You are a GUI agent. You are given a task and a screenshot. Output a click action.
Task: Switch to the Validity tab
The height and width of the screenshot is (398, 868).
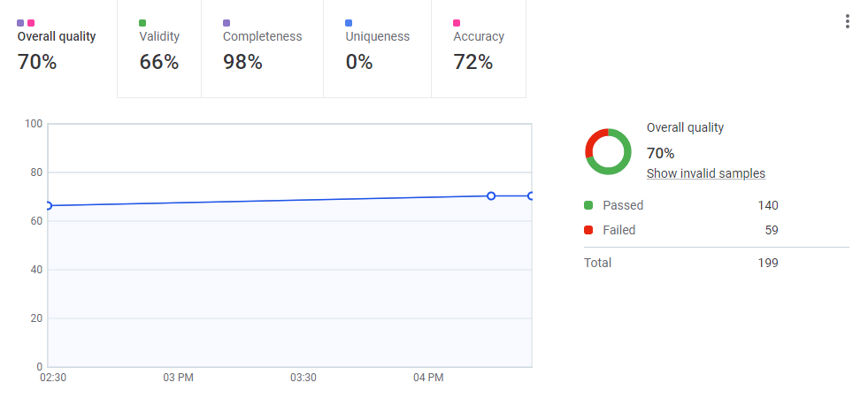(159, 48)
